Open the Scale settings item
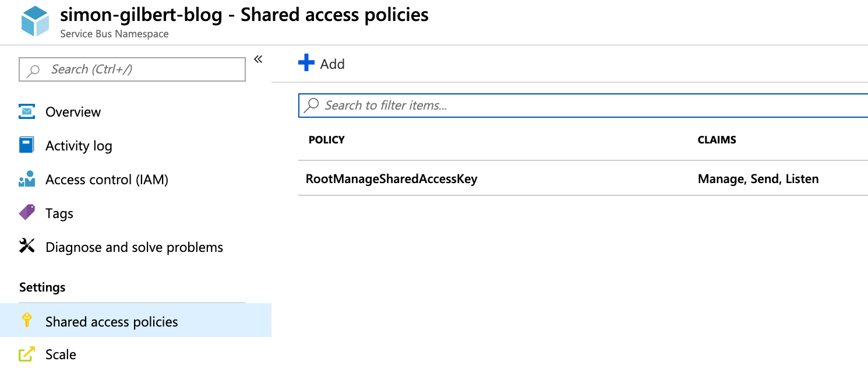868x372 pixels. [61, 355]
